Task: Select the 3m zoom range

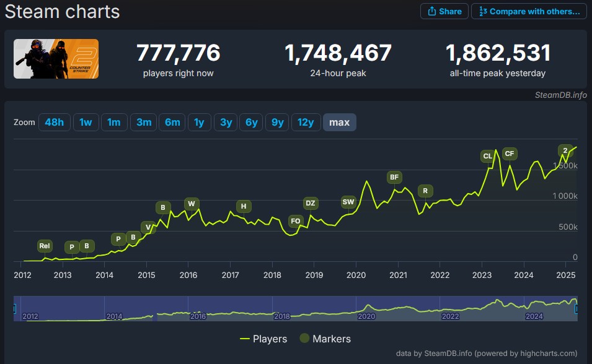Action: (143, 122)
